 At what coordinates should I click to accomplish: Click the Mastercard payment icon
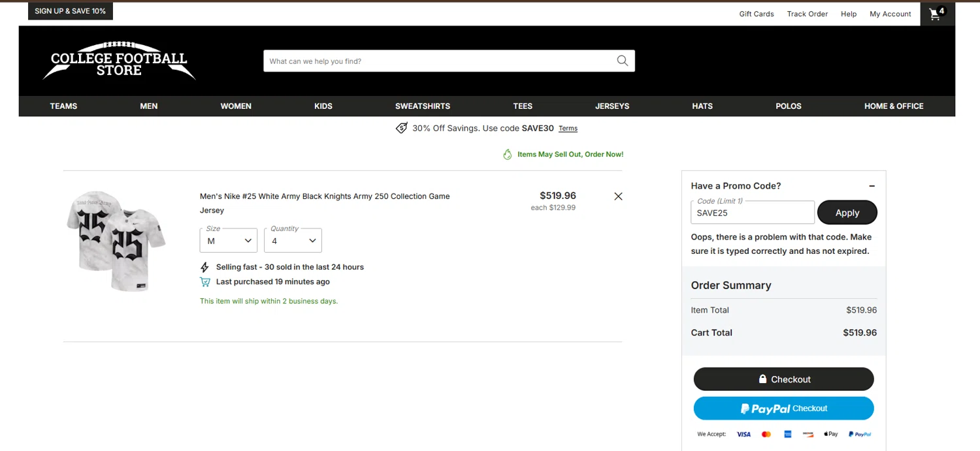point(766,434)
